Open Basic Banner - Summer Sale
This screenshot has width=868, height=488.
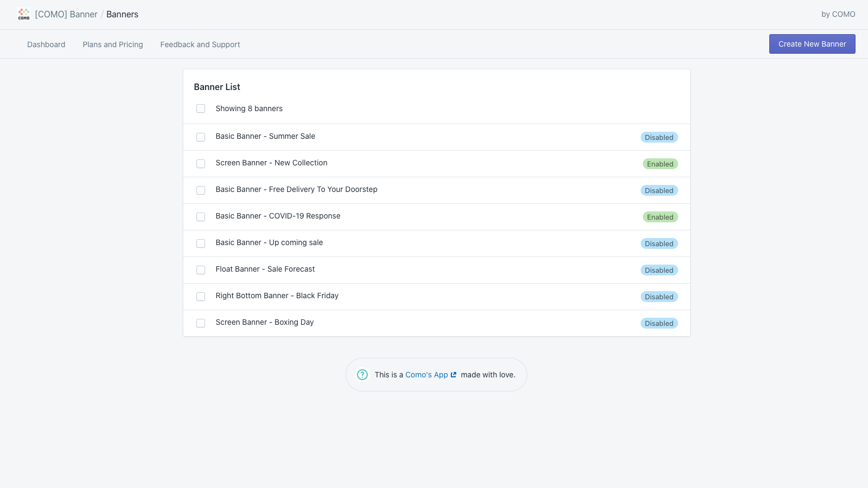click(x=265, y=136)
